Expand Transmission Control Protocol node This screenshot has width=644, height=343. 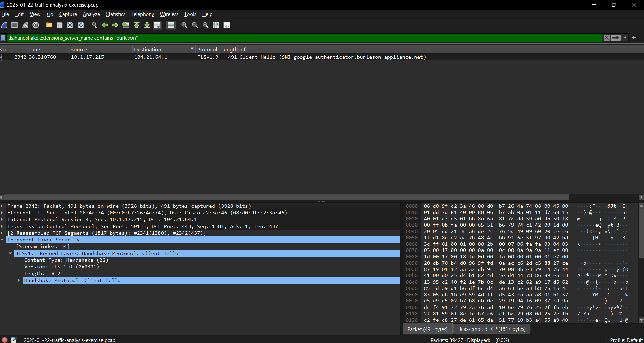point(2,226)
